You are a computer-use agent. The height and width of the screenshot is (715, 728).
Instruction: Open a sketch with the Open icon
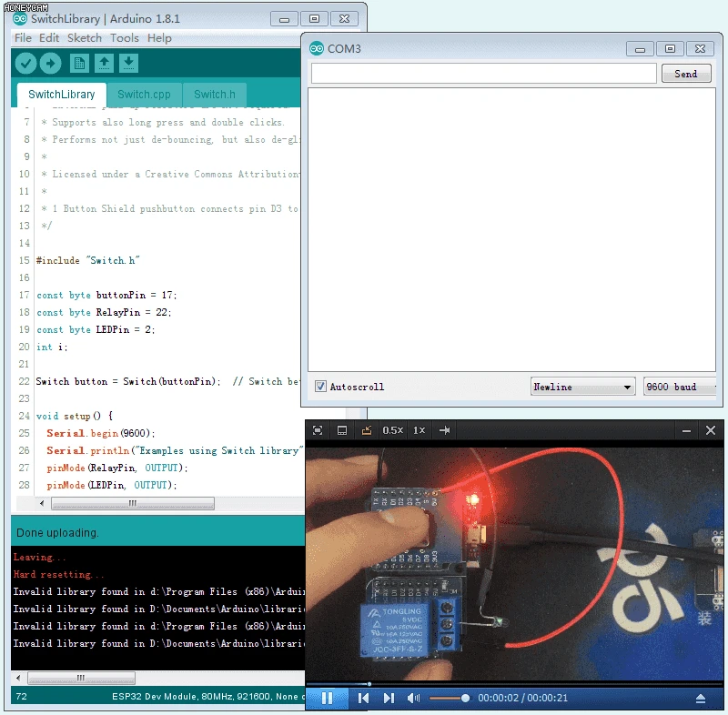coord(104,63)
